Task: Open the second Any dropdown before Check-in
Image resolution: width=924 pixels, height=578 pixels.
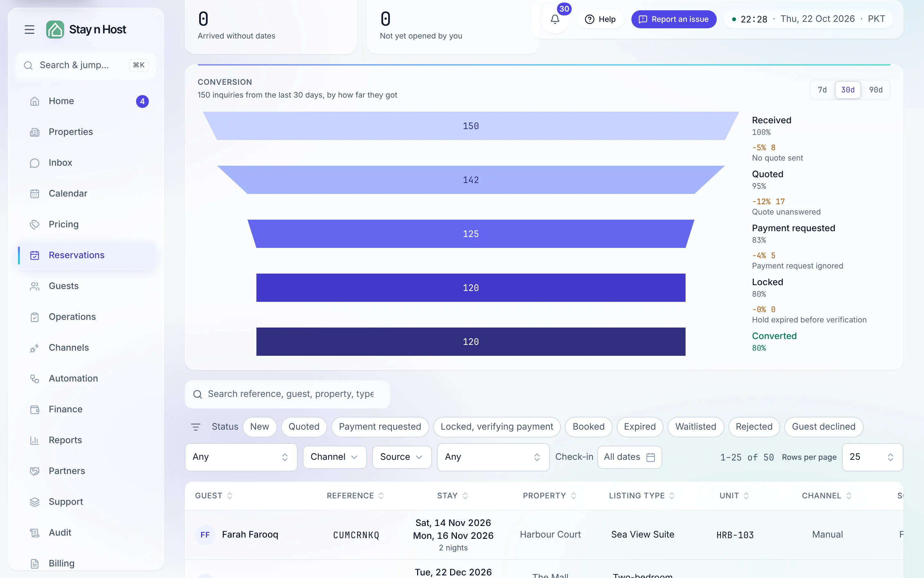Action: tap(493, 457)
